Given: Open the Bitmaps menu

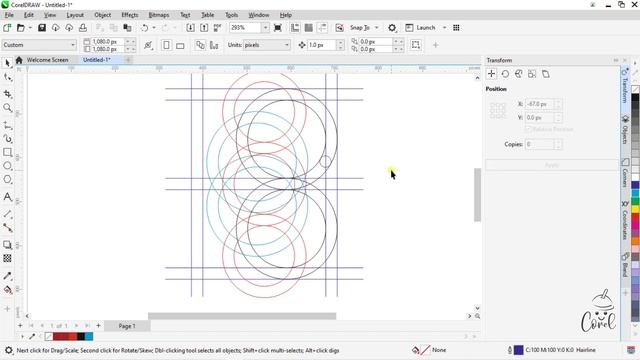Looking at the screenshot, I should tap(159, 15).
